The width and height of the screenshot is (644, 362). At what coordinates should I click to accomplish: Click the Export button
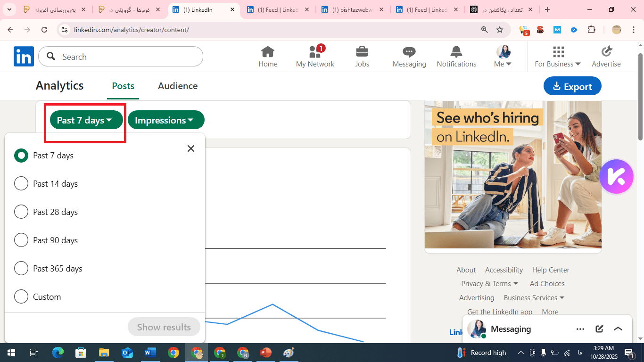point(572,86)
